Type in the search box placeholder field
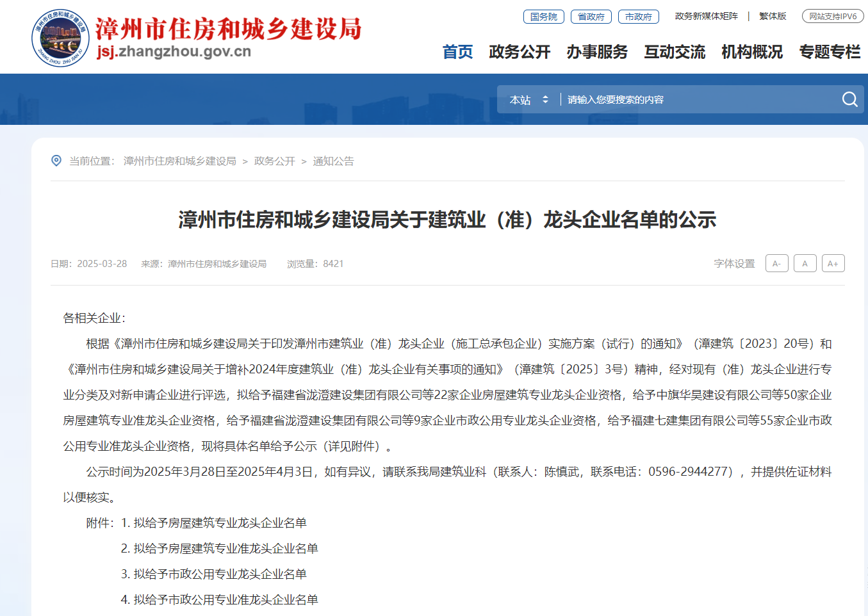 pos(698,100)
